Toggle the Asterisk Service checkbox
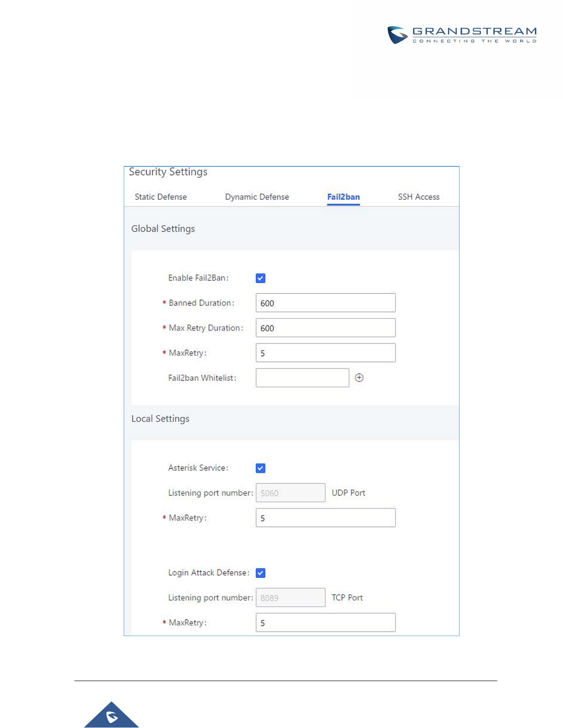This screenshot has height=728, width=563. point(260,468)
